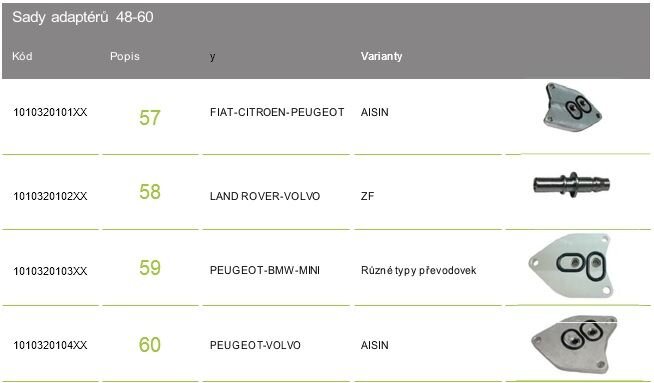This screenshot has width=654, height=383.
Task: View the PEUGEOT-VOLVO AISIN adapter image
Action: pos(574,344)
